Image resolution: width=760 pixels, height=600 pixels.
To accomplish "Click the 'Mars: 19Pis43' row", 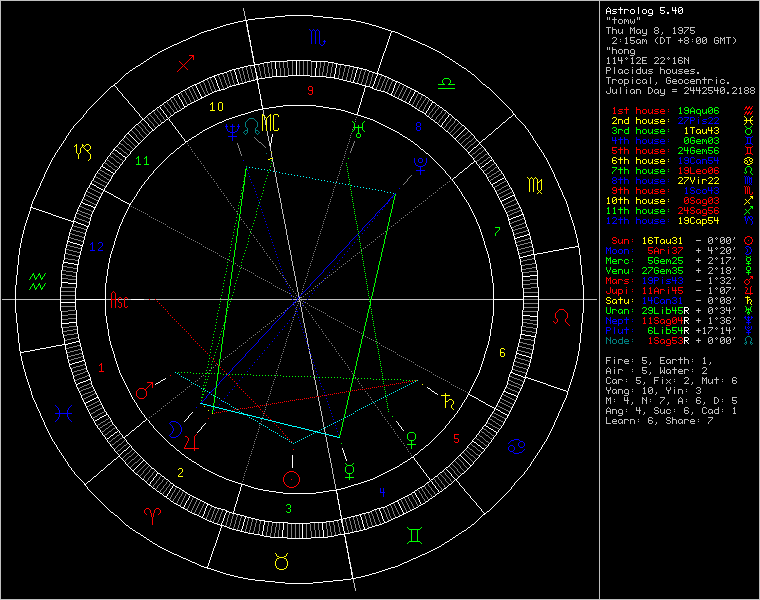I will click(680, 281).
